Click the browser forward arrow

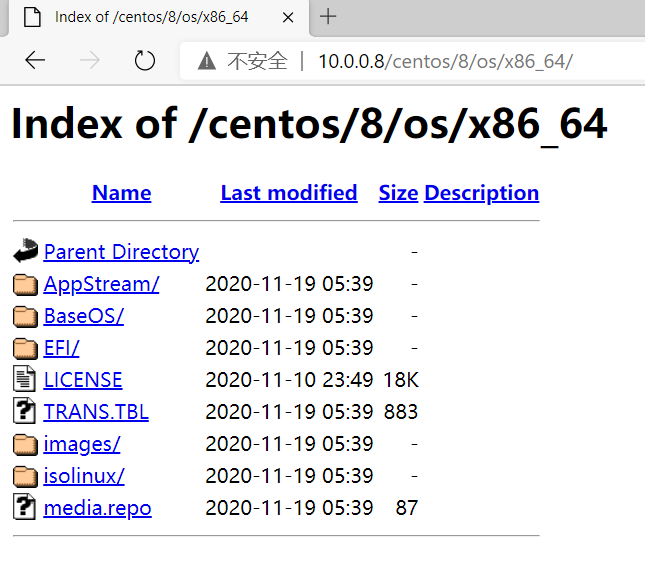(x=90, y=60)
